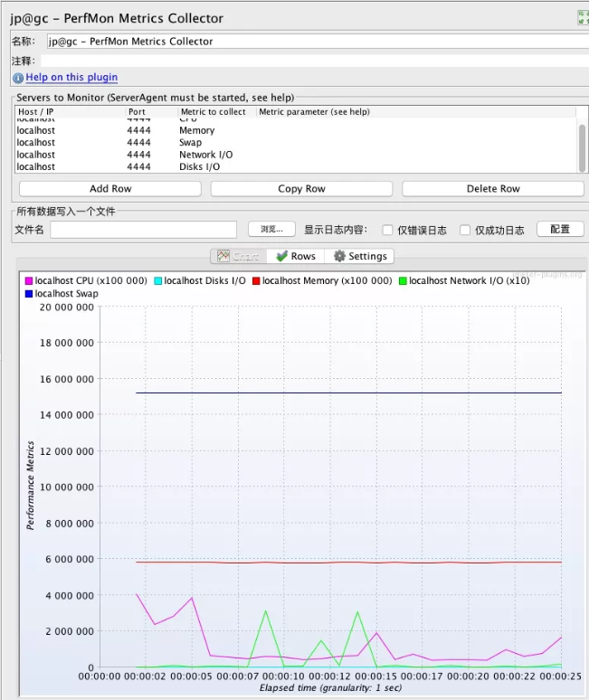589x700 pixels.
Task: Focus the 注释 comment input field
Action: click(x=315, y=61)
